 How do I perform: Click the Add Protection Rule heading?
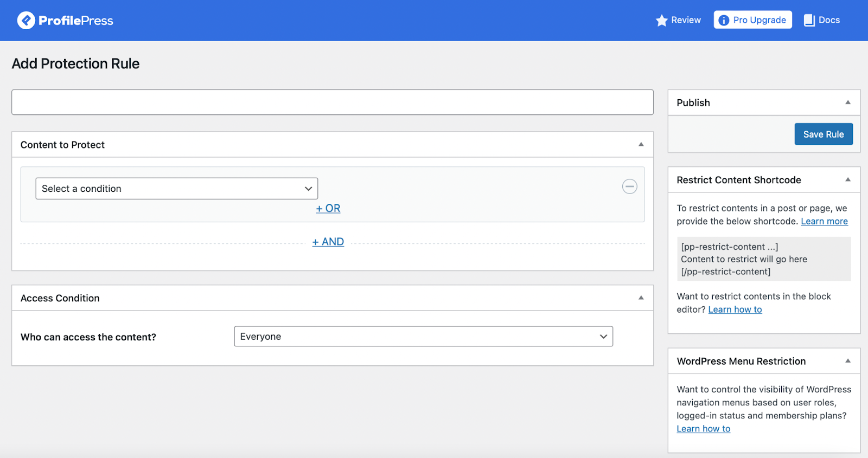click(x=76, y=64)
